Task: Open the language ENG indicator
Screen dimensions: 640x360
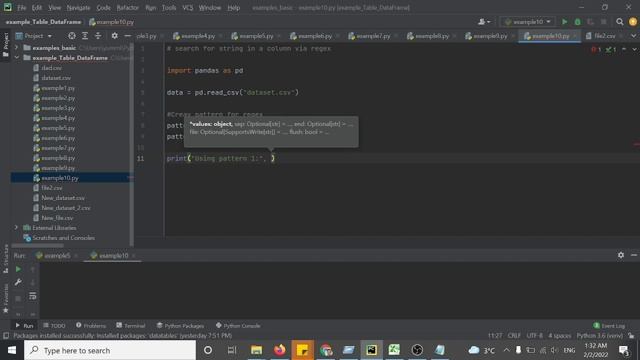Action: click(x=569, y=350)
